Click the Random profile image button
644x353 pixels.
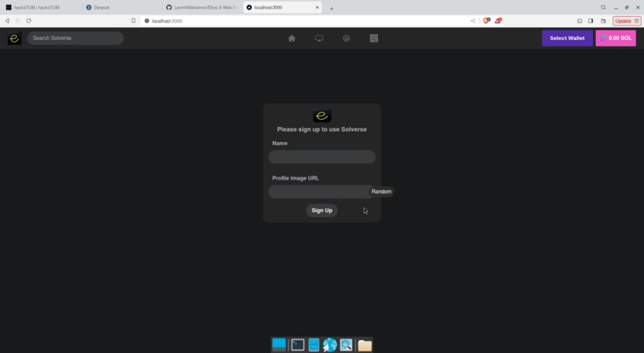click(x=381, y=192)
